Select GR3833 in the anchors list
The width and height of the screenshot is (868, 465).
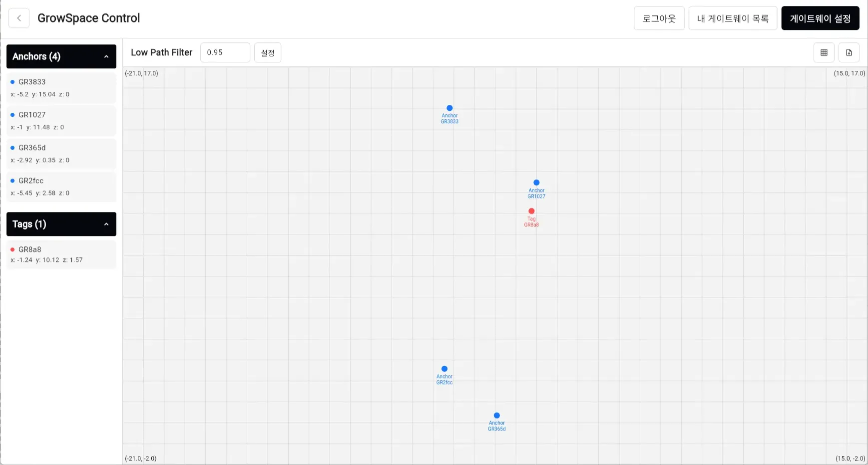61,88
